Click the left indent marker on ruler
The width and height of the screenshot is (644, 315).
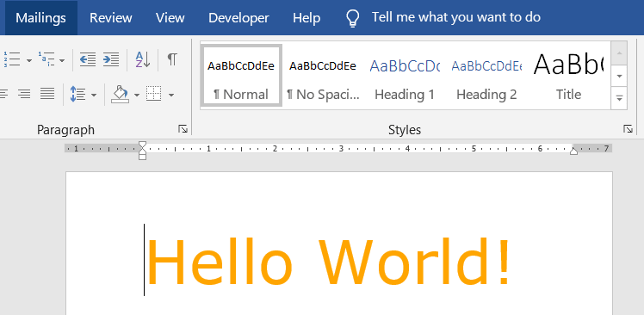pos(142,157)
